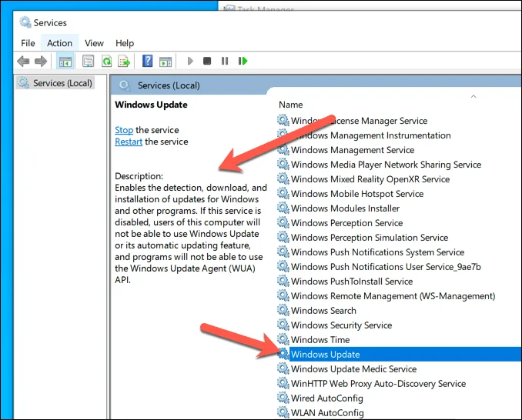Viewport: 522px width, 420px height.
Task: Click the Services (Local) pane header
Action: tap(169, 85)
